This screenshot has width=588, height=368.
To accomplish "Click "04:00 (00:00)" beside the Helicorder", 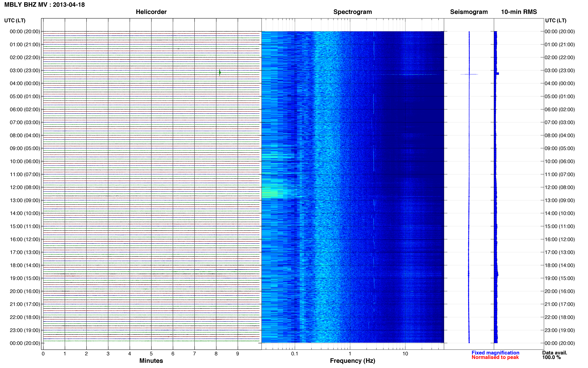I will pyautogui.click(x=25, y=83).
